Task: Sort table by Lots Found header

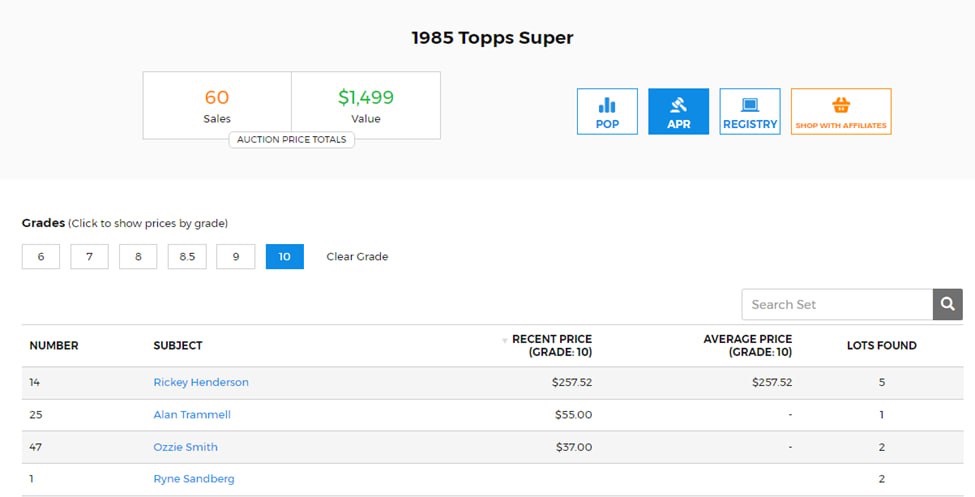Action: pos(882,345)
